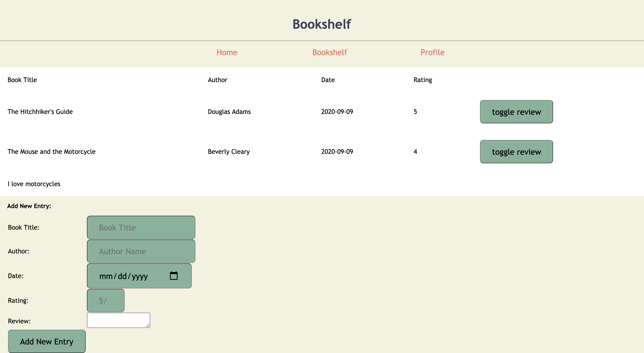Click inside the Review text area

pos(117,320)
